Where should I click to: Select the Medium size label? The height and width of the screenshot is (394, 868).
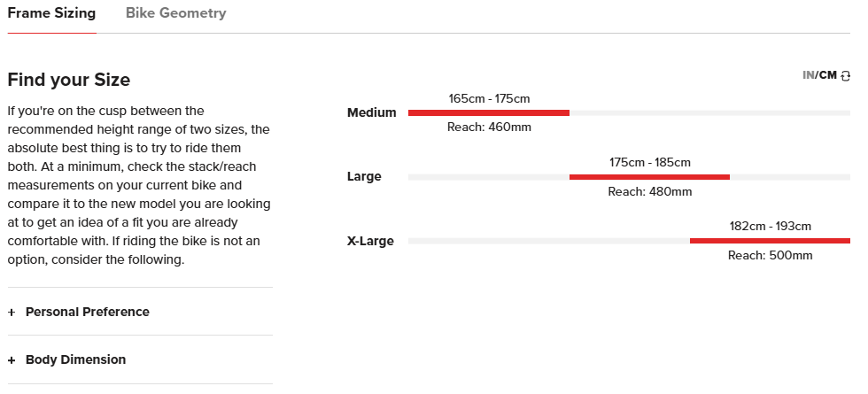(x=372, y=113)
